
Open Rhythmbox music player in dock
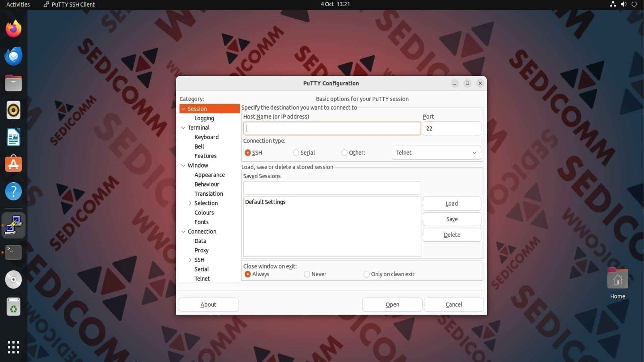(13, 110)
